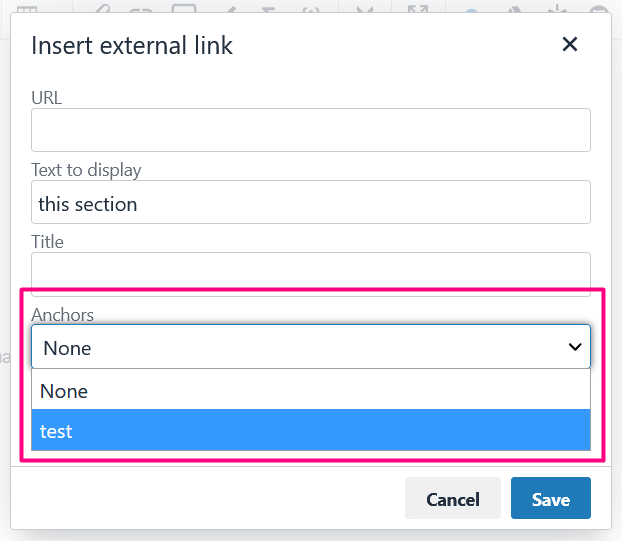Focus the URL input field
622x541 pixels.
(311, 130)
